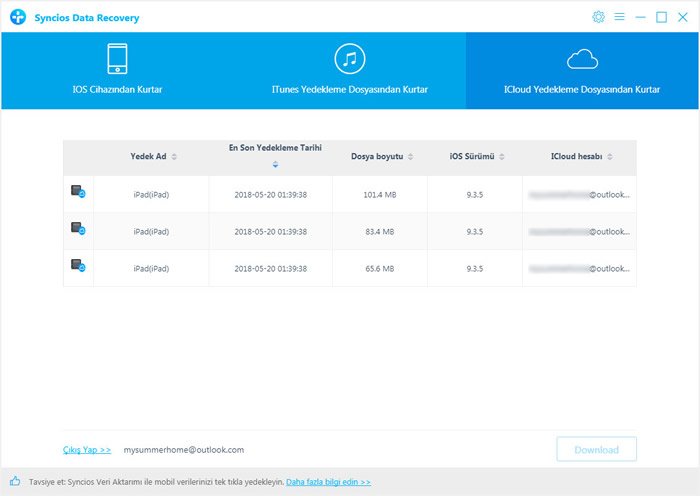700x496 pixels.
Task: Click backup date in 83.4 MB row
Action: coord(271,232)
